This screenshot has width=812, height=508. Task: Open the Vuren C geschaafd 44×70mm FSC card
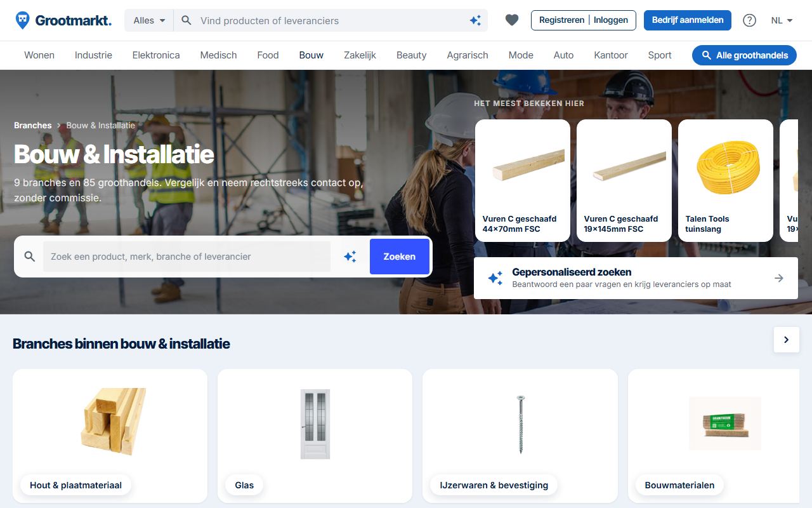pyautogui.click(x=523, y=180)
